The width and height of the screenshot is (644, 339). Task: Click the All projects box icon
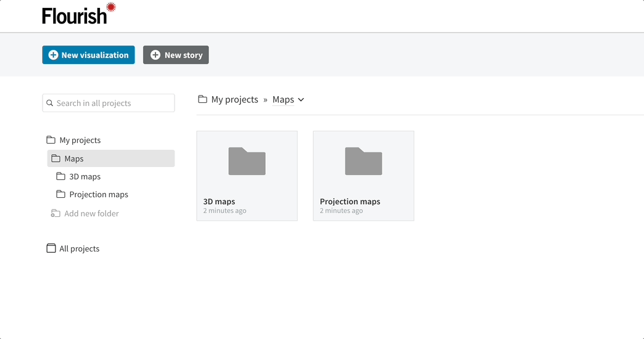(51, 248)
